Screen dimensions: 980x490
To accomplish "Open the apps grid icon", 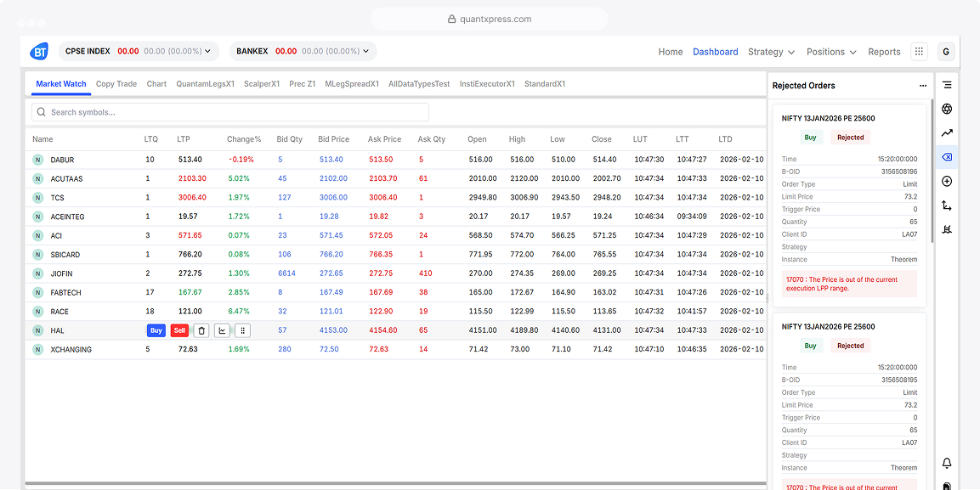I will point(919,52).
